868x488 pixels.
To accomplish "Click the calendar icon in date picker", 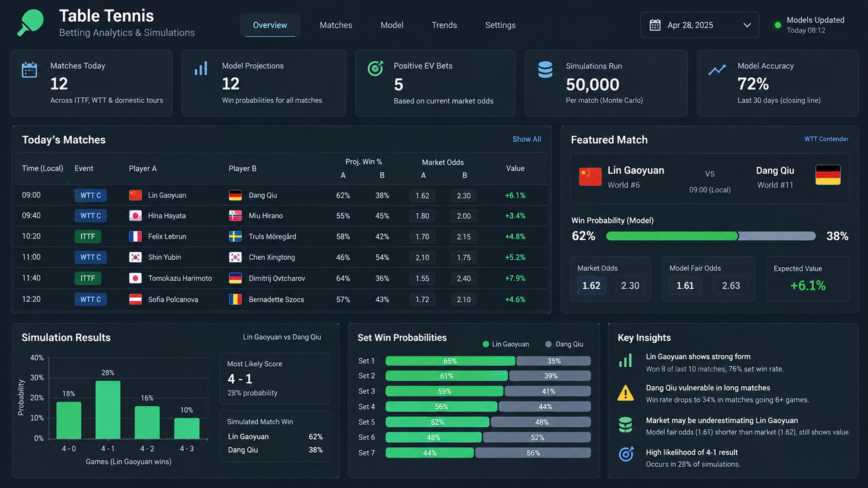I will pyautogui.click(x=655, y=25).
